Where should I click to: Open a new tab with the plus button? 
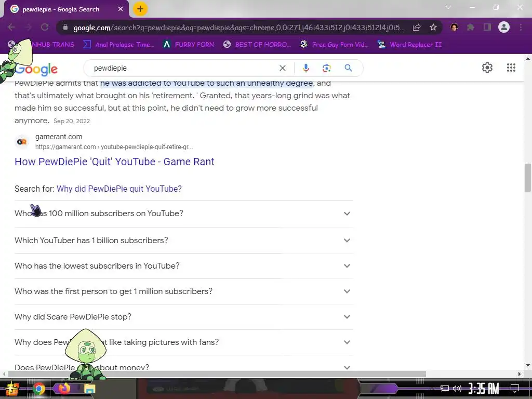[140, 9]
